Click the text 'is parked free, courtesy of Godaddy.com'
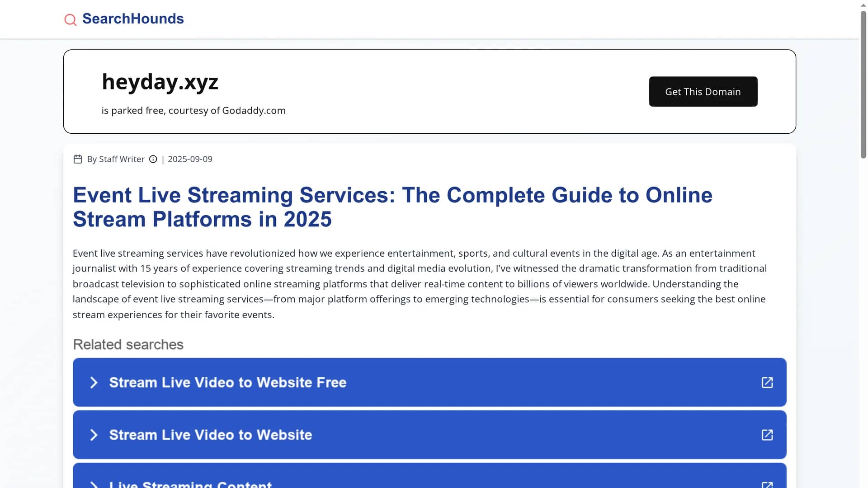The height and width of the screenshot is (488, 868). 193,111
